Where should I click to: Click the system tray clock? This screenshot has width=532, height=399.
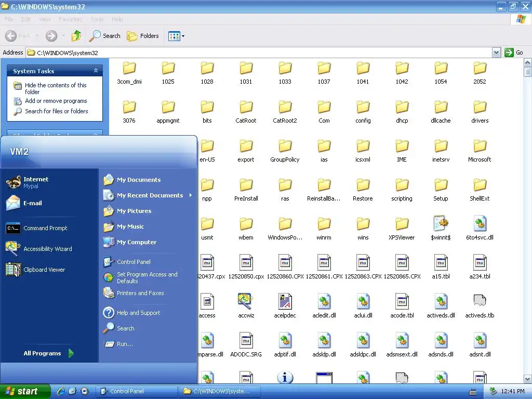[513, 391]
